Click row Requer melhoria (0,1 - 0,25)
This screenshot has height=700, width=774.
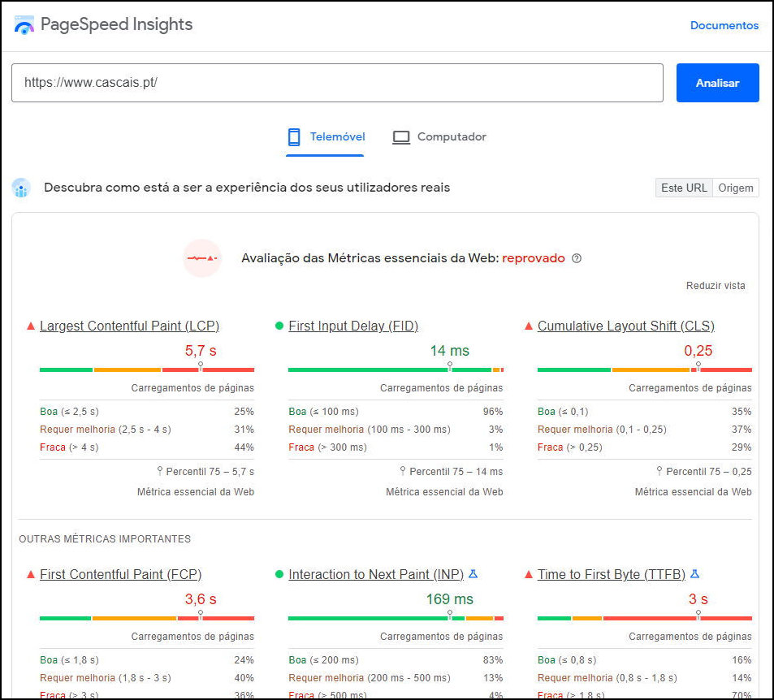point(644,429)
